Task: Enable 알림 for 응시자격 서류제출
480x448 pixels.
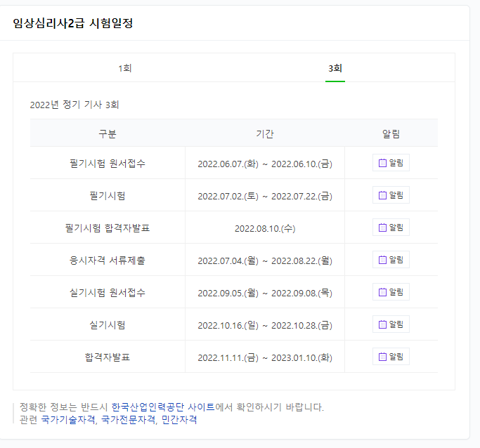Action: 391,260
